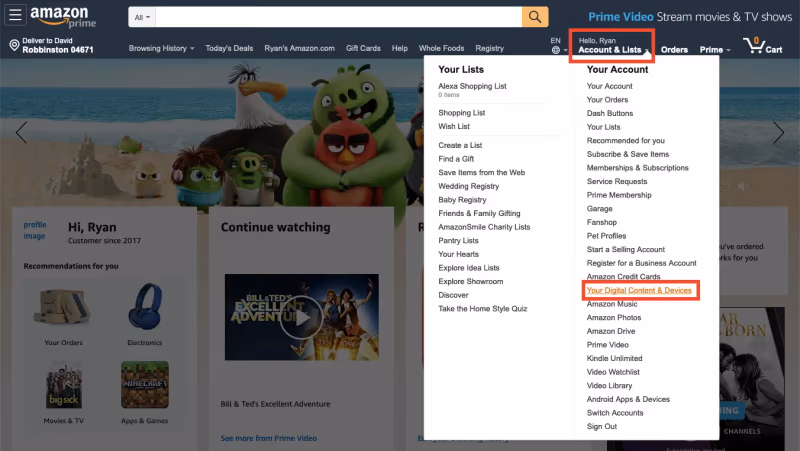Show previous carousel slide arrow

click(x=21, y=133)
